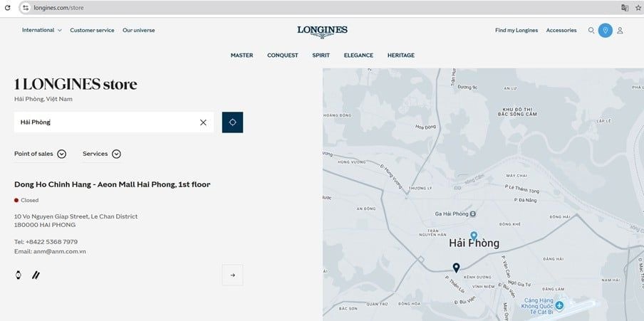The image size is (644, 321).
Task: Click the dark store pin on map
Action: click(x=456, y=268)
